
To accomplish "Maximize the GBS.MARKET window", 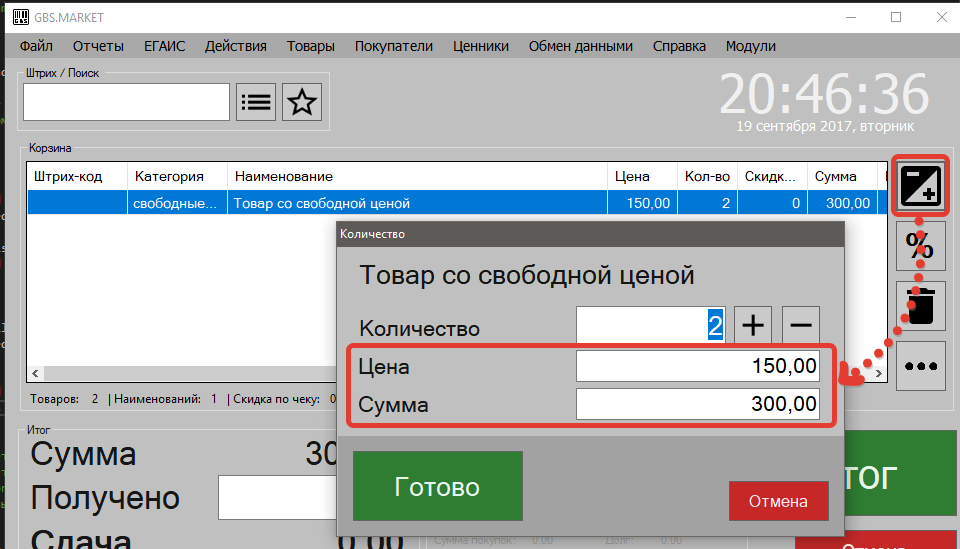I will coord(896,17).
